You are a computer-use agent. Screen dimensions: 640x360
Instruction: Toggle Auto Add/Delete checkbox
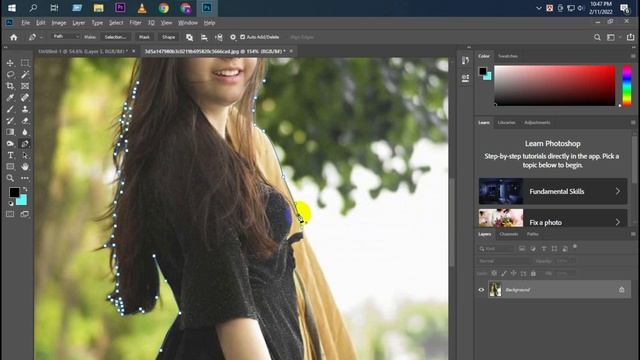pos(242,37)
